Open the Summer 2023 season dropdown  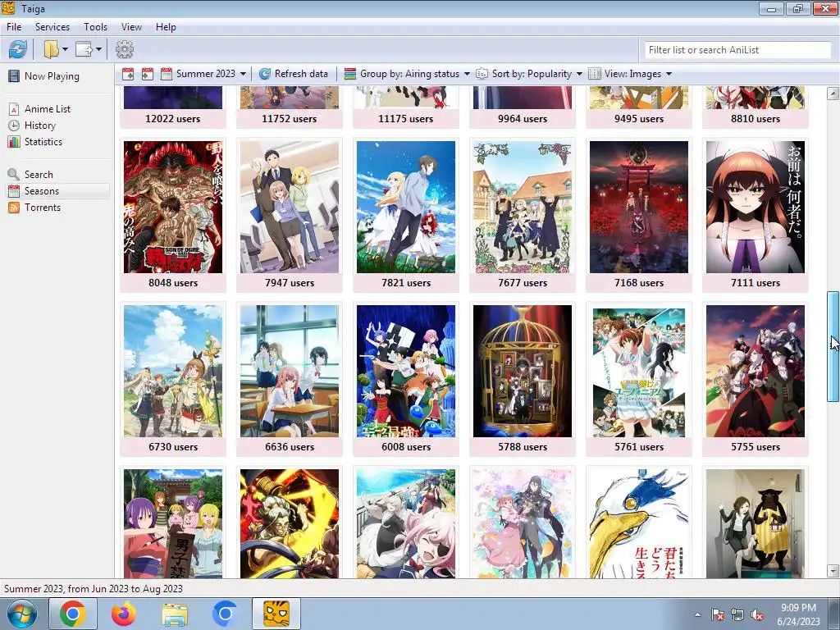point(243,74)
